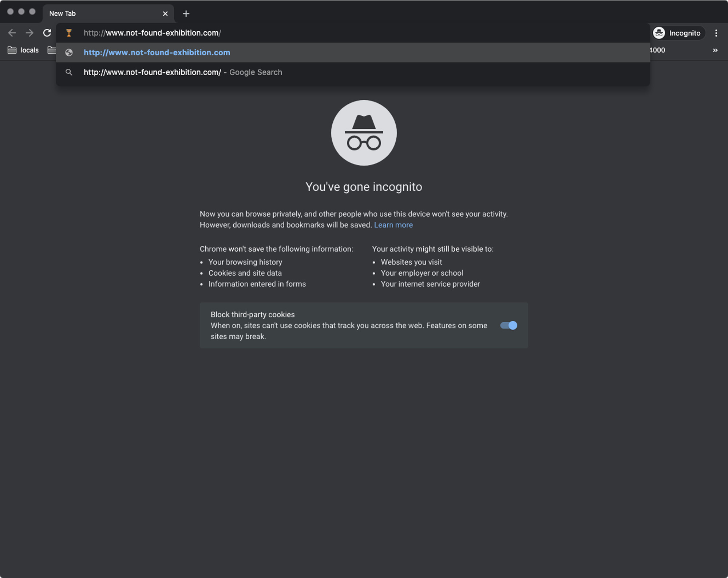Screen dimensions: 728x578
Task: Expand the hidden bookmarks overflow chevron
Action: click(x=715, y=50)
